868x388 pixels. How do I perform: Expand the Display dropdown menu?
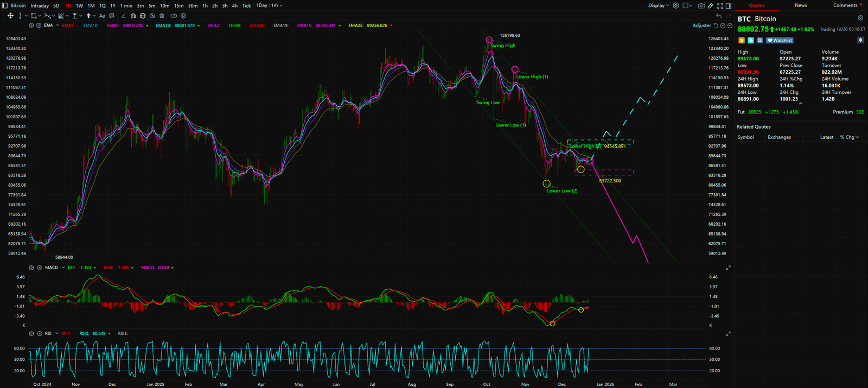pos(658,5)
